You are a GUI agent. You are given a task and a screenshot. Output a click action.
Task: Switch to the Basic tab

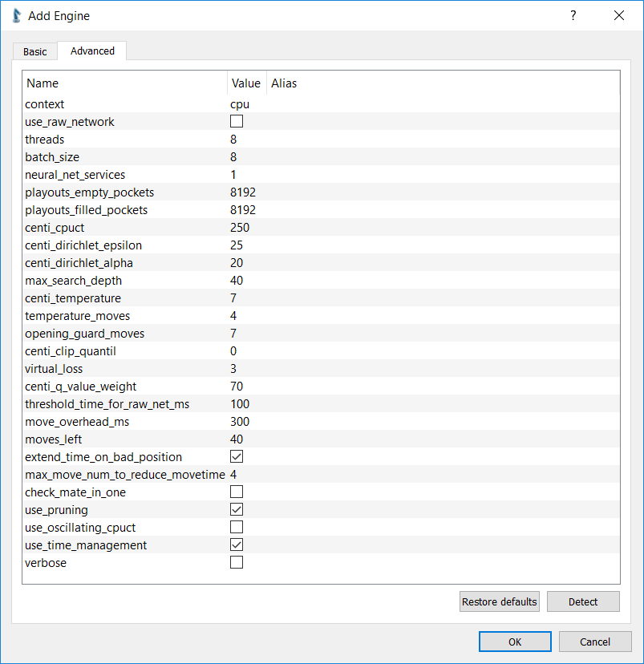click(34, 51)
